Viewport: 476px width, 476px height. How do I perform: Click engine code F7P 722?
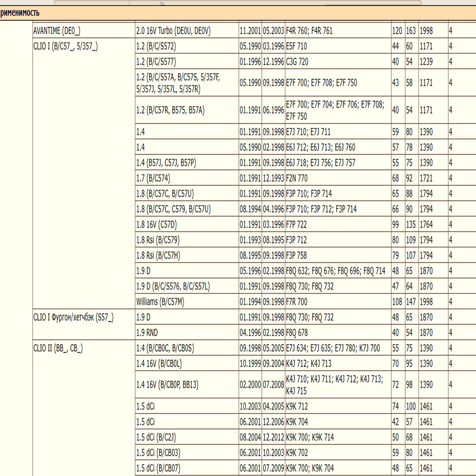click(296, 225)
